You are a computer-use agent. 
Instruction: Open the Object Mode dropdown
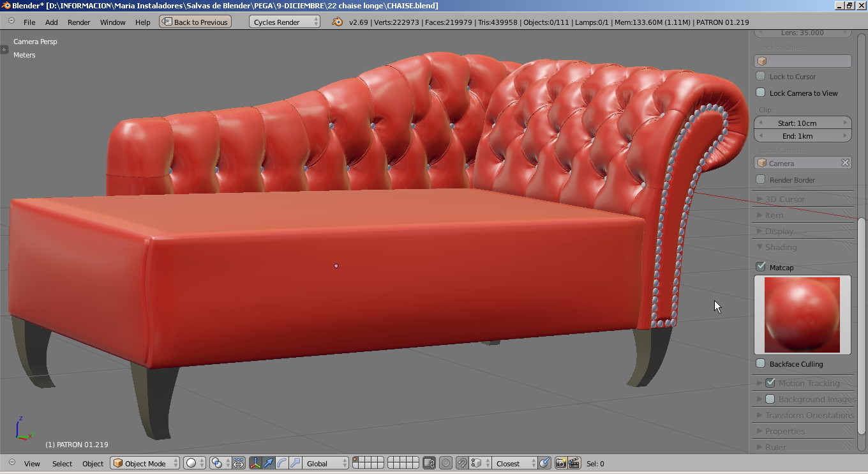pyautogui.click(x=145, y=463)
